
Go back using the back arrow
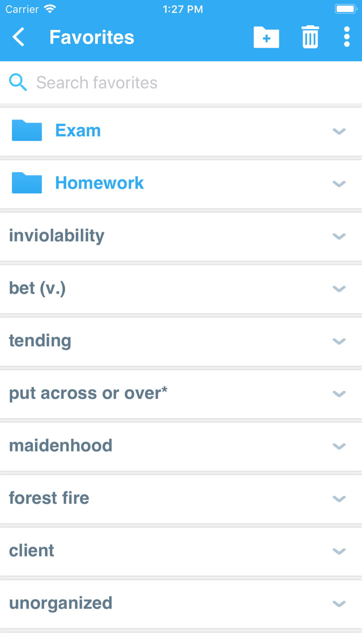pyautogui.click(x=18, y=37)
